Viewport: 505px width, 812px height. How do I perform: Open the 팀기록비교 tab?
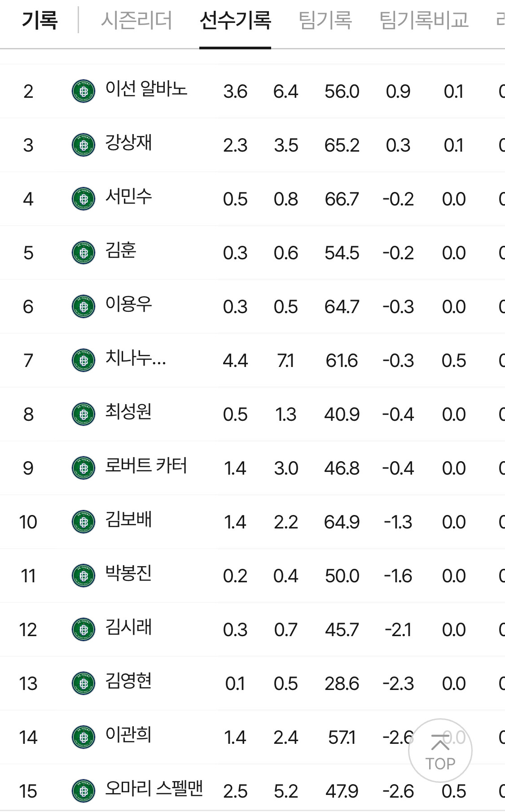[x=424, y=20]
